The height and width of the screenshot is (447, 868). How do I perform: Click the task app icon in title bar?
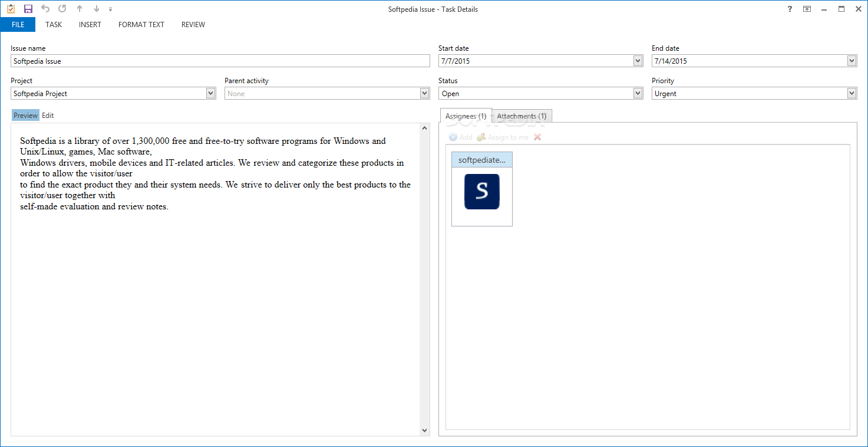pyautogui.click(x=11, y=9)
